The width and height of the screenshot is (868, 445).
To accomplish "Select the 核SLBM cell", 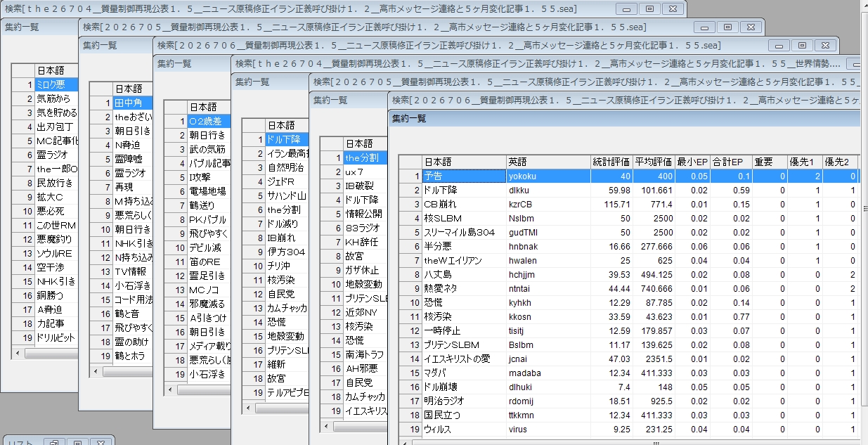I will 463,218.
